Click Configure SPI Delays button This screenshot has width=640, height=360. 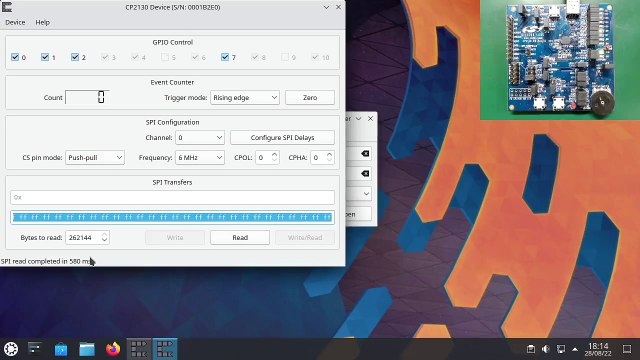coord(282,138)
